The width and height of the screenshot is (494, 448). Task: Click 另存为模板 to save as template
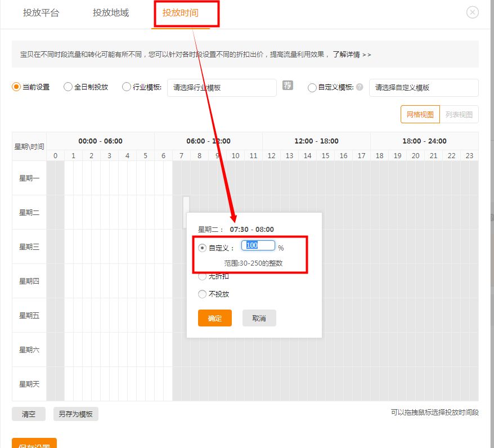tap(76, 414)
